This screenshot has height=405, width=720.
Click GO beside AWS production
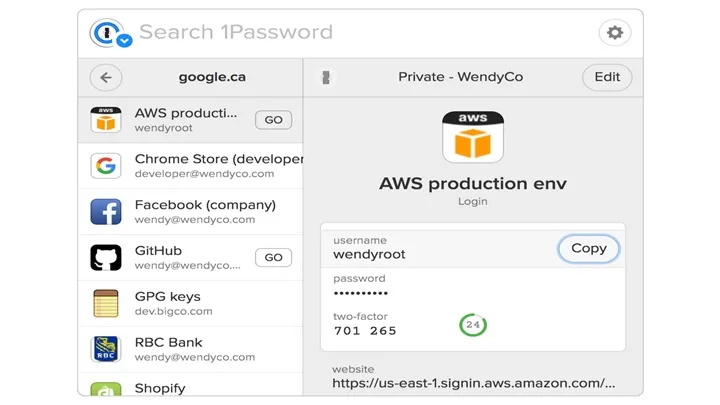click(273, 120)
